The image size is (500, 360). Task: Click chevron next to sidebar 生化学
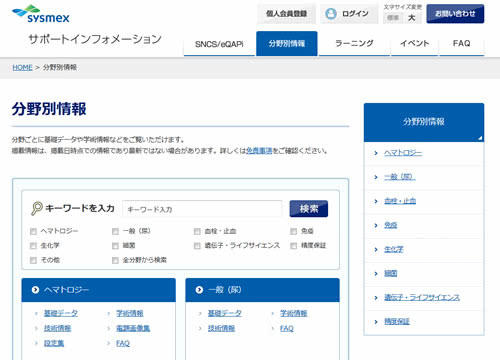tap(376, 250)
